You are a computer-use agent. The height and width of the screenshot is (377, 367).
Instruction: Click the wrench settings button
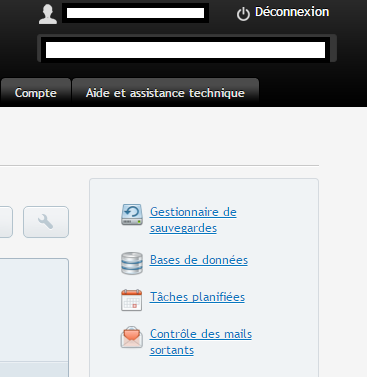pyautogui.click(x=46, y=222)
